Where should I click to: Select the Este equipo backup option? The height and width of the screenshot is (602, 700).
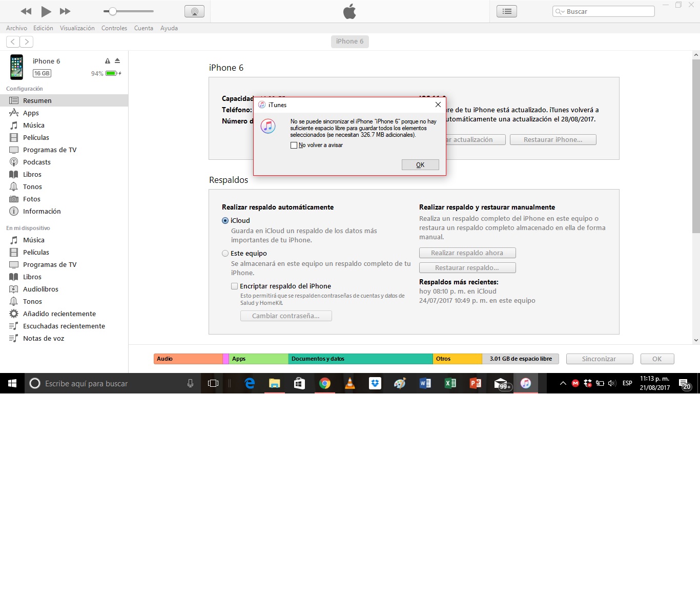click(225, 254)
